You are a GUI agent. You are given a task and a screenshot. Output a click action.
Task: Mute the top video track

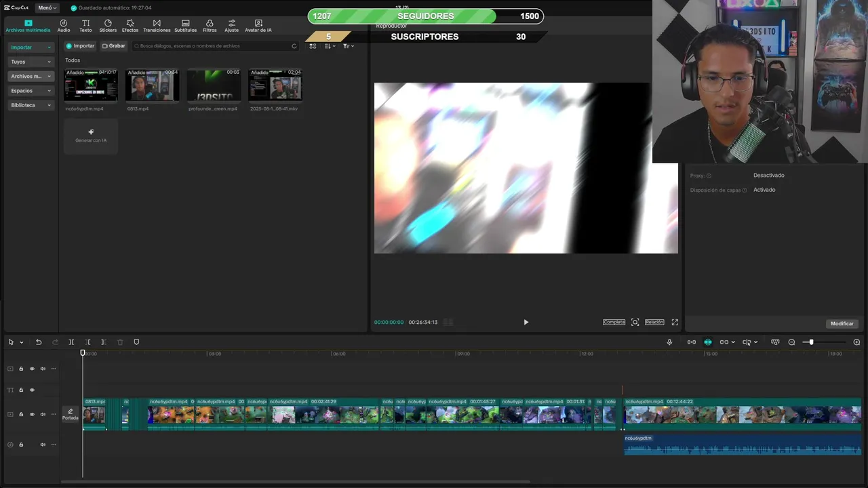(x=43, y=369)
